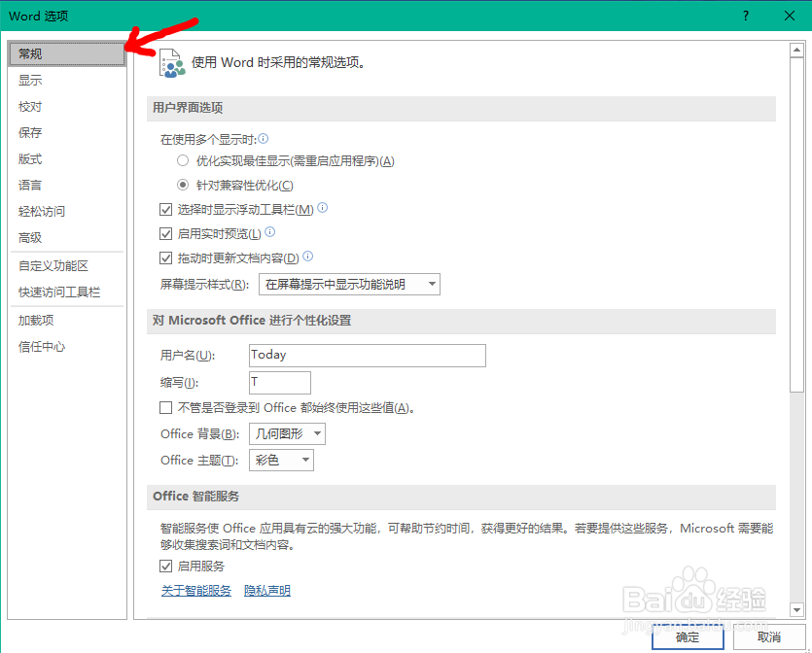This screenshot has width=812, height=653.
Task: Click the help question mark icon
Action: [746, 16]
